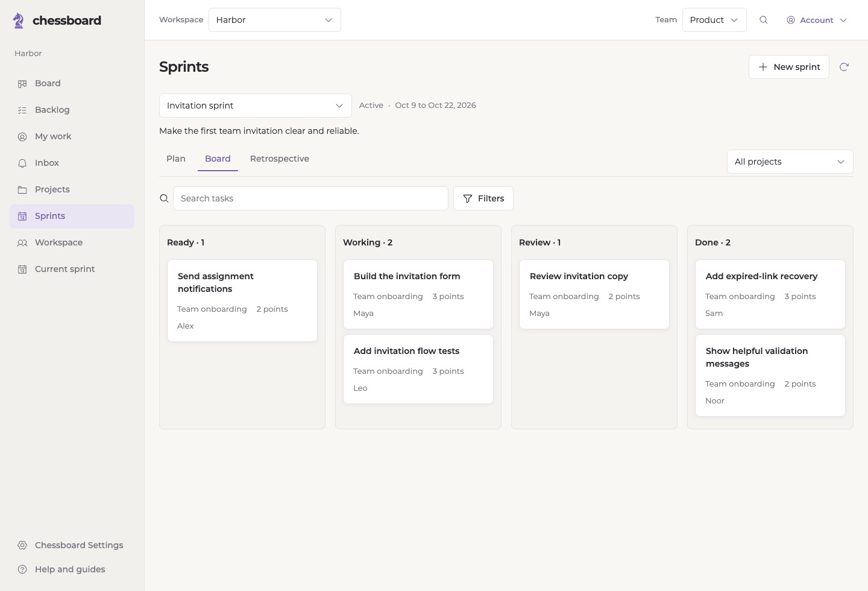The image size is (868, 591).
Task: Click the Inbox bell icon
Action: pyautogui.click(x=22, y=163)
